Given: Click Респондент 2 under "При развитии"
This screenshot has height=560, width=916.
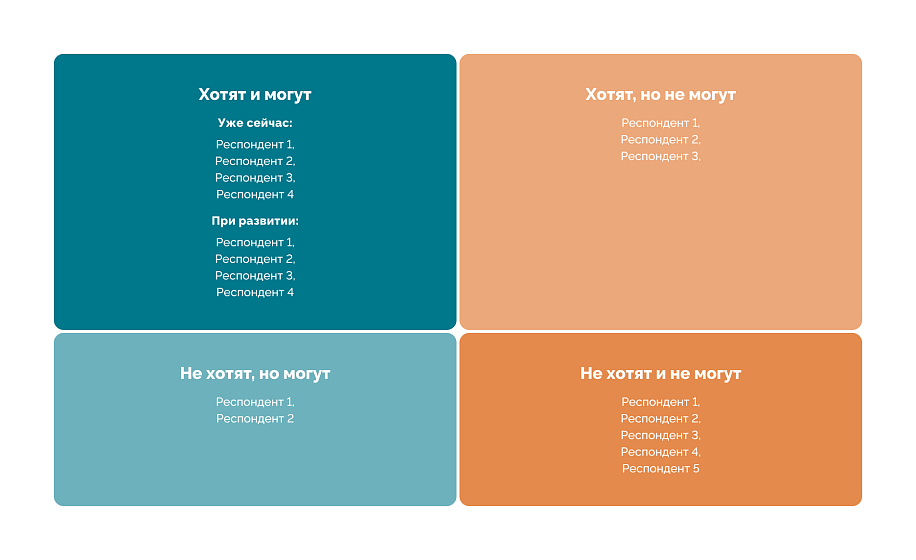Looking at the screenshot, I should click(255, 259).
